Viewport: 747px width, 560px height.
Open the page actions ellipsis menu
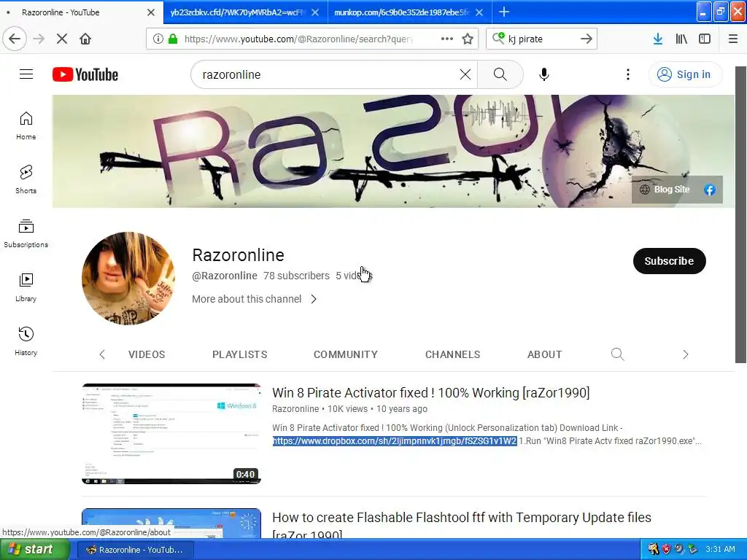point(447,39)
